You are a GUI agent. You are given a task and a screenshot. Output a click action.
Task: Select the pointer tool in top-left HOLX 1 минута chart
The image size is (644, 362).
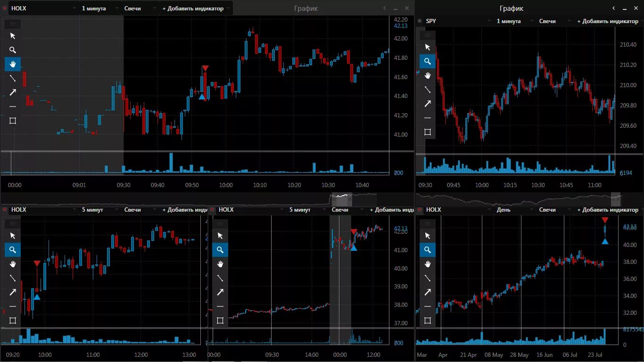click(13, 36)
